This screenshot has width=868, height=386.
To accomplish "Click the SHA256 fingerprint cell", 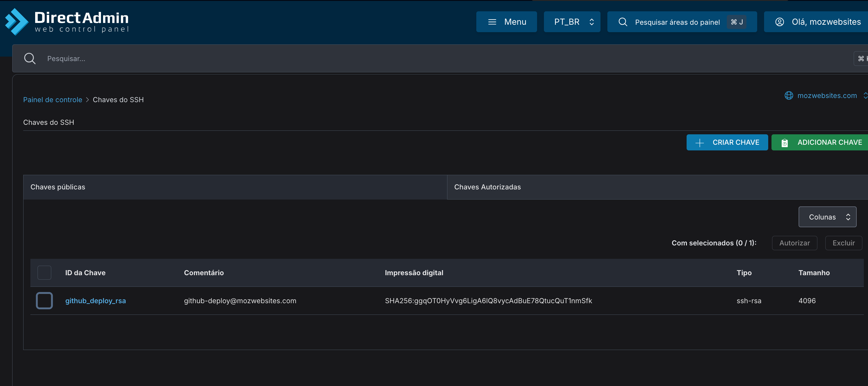I will tap(488, 301).
